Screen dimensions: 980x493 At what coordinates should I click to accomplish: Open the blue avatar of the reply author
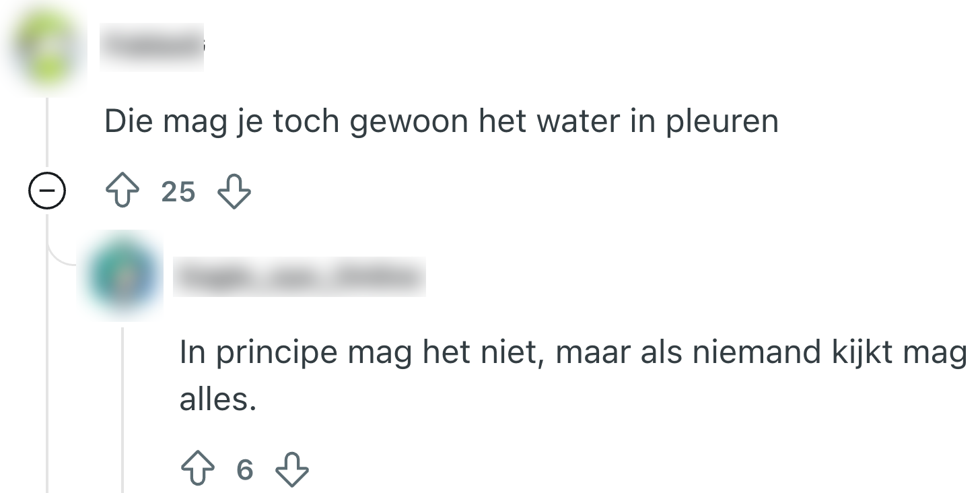122,275
